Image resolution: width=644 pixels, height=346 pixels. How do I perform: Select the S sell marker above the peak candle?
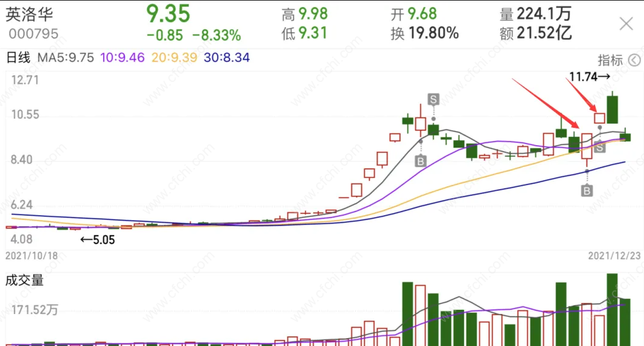pyautogui.click(x=433, y=99)
